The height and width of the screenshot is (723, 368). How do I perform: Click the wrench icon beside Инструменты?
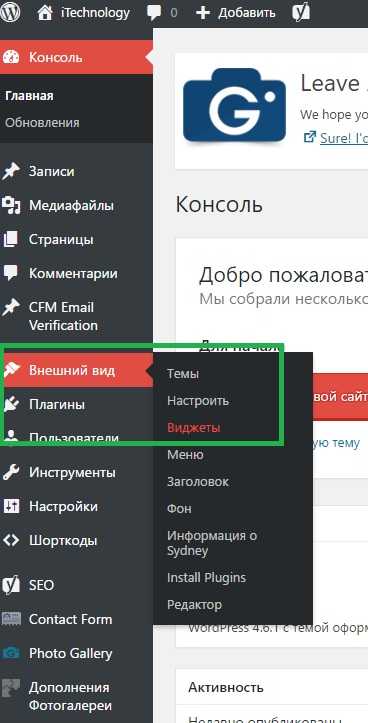tap(11, 472)
